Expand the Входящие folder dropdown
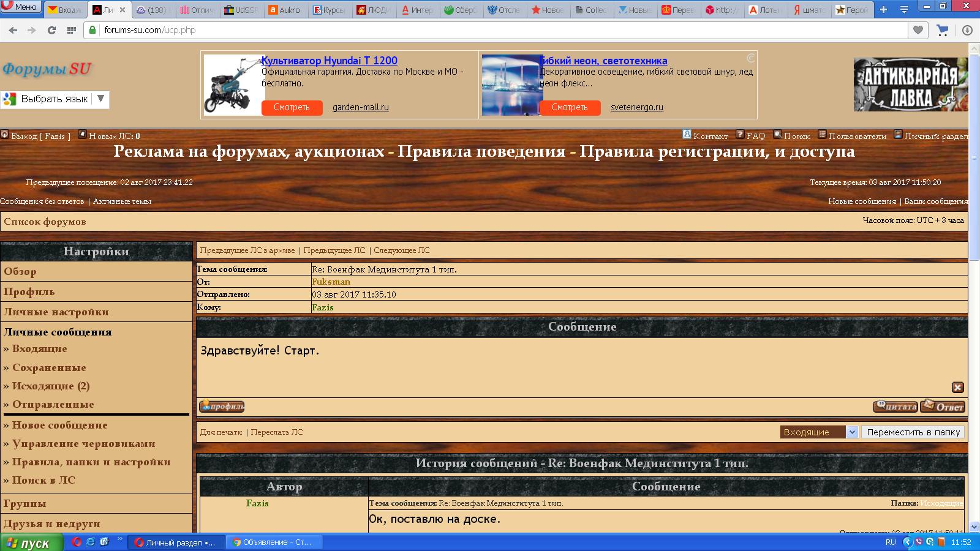Screen dimensions: 980x551 click(x=851, y=432)
